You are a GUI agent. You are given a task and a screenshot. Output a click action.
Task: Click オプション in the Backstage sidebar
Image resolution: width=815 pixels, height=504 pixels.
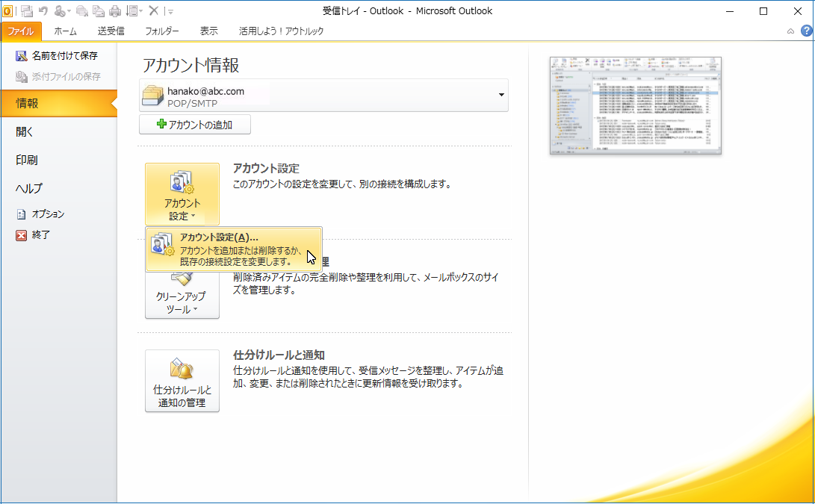48,214
